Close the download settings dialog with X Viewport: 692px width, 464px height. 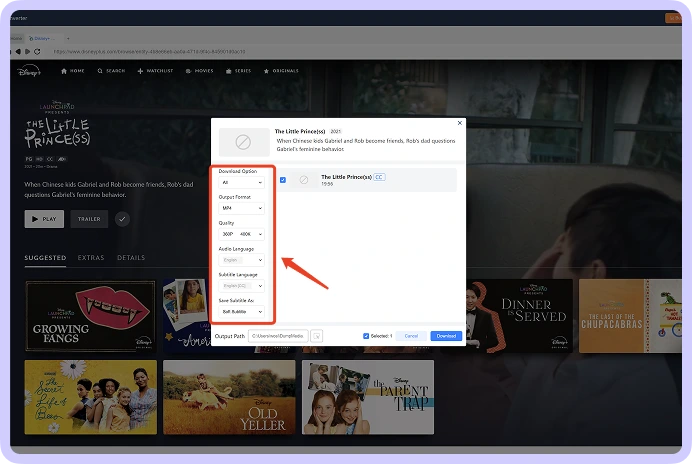click(x=460, y=123)
